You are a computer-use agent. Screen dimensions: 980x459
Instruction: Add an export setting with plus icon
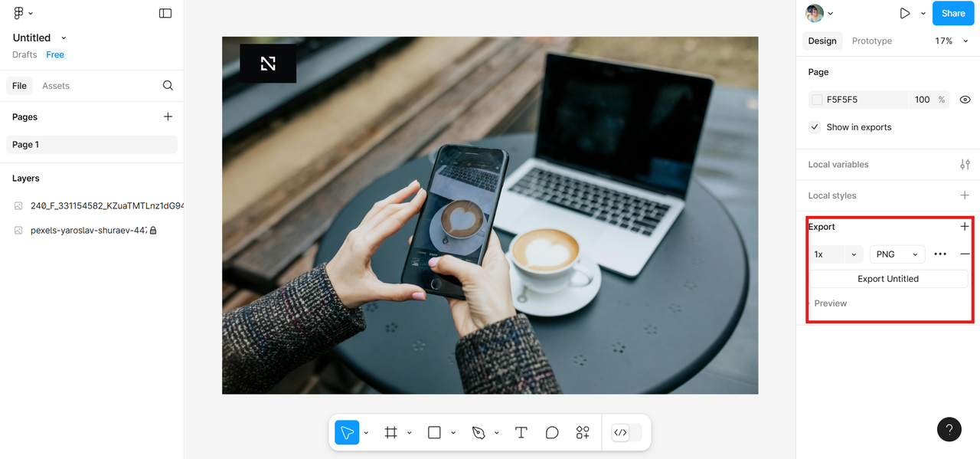pos(965,226)
